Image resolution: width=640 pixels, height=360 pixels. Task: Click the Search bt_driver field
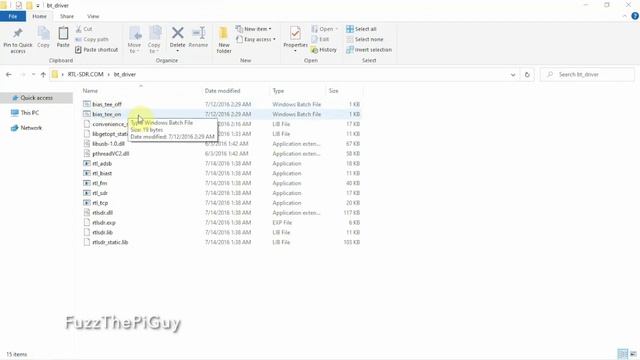[587, 74]
